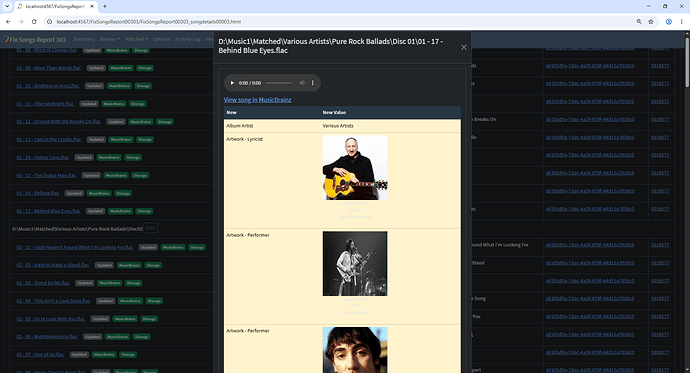Click the Updated badge on After Midnight row

click(88, 104)
